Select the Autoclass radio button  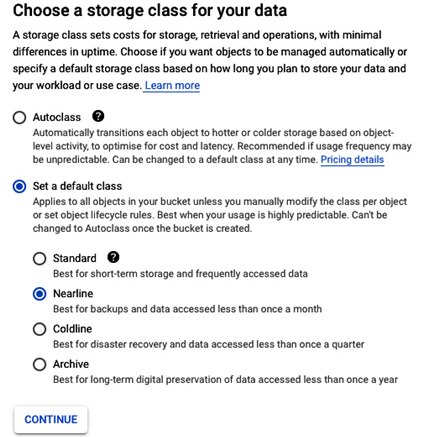coord(19,117)
